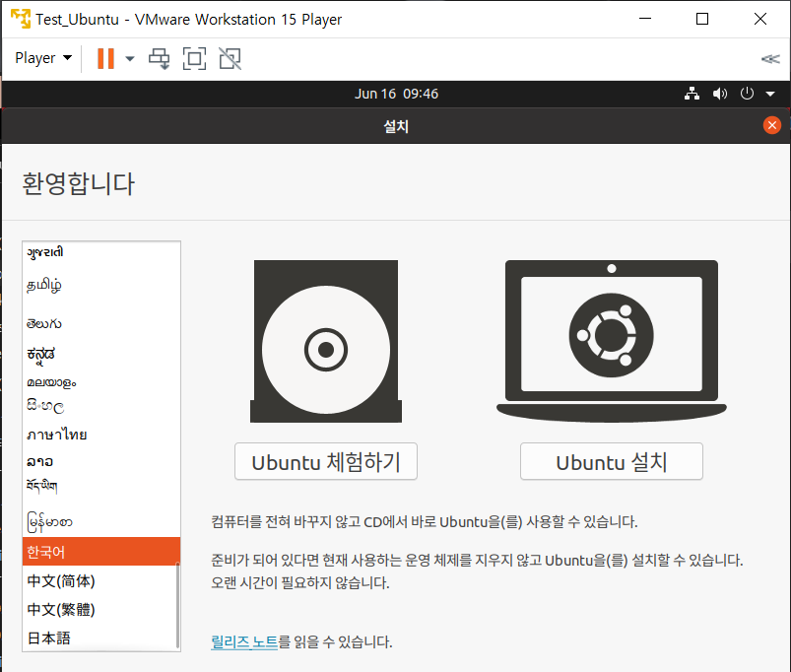Pause the virtual machine

tap(105, 58)
